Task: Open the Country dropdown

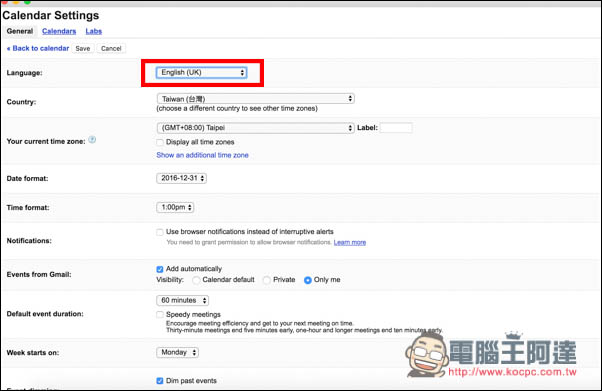Action: tap(255, 99)
